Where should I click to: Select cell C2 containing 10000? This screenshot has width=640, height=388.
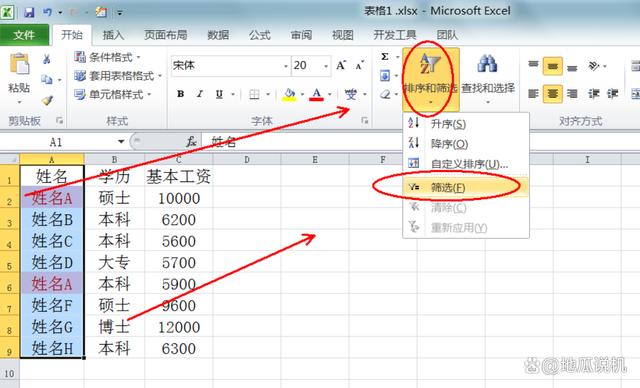179,198
